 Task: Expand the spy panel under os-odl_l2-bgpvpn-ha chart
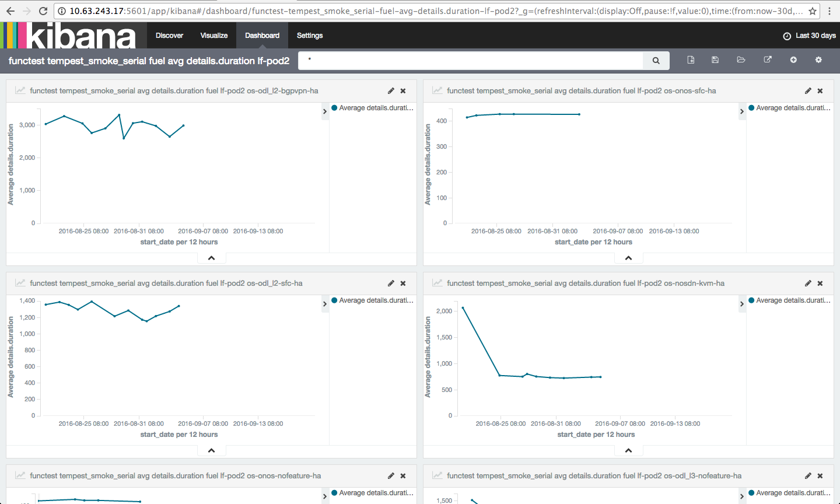(211, 258)
